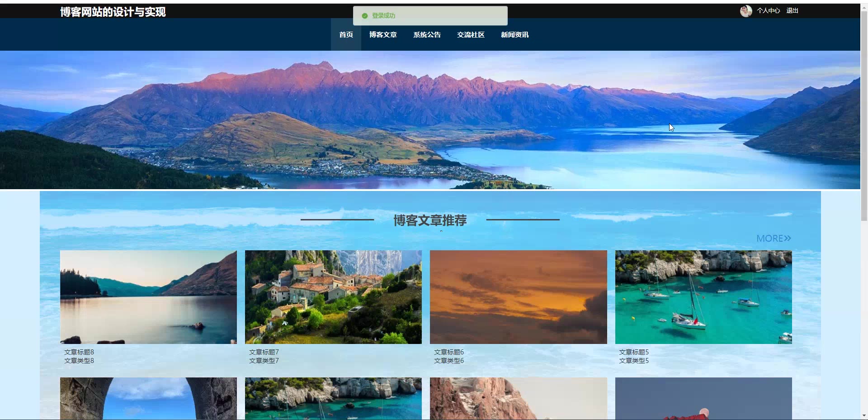Viewport: 868px width, 420px height.
Task: Click the site title 博客网站的设计与实现
Action: pyautogui.click(x=113, y=12)
